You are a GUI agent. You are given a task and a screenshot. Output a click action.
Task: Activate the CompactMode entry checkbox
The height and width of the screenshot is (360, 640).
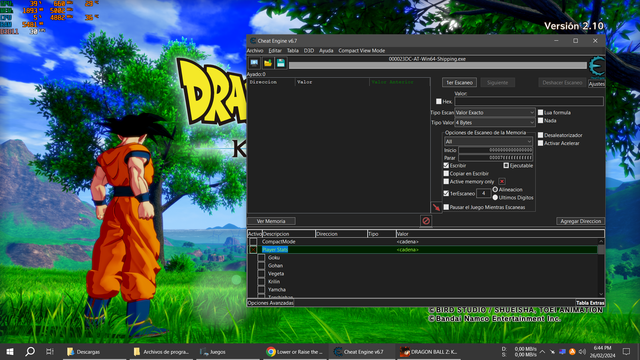253,242
